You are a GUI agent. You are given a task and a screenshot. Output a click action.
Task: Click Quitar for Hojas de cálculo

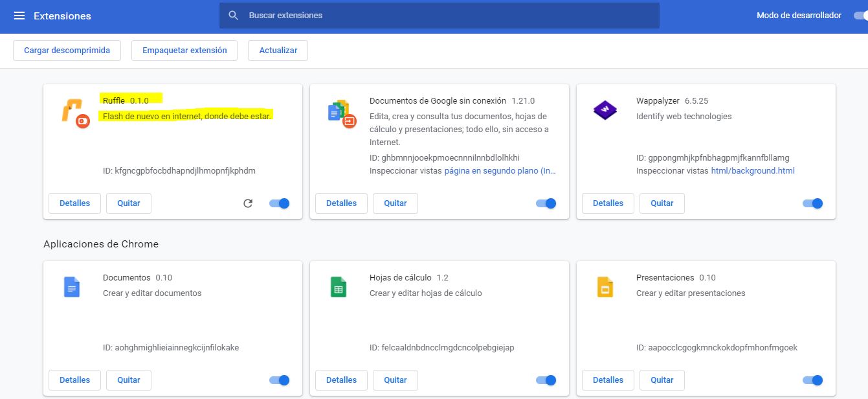click(x=395, y=380)
